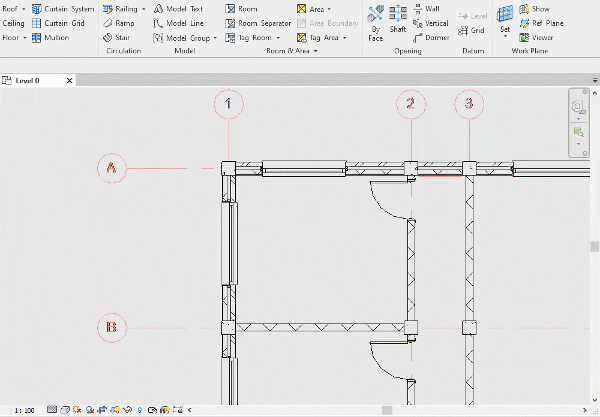Select the Model Text tool
The width and height of the screenshot is (600, 417).
tap(178, 9)
